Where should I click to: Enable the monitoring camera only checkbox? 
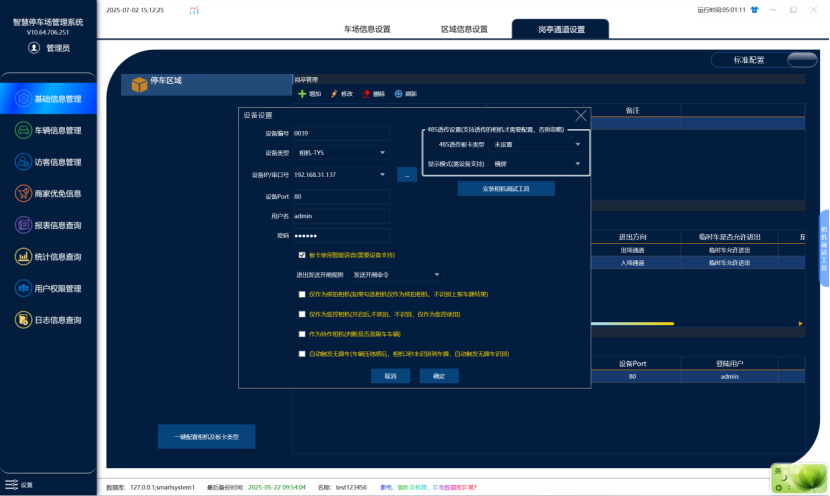pos(302,314)
